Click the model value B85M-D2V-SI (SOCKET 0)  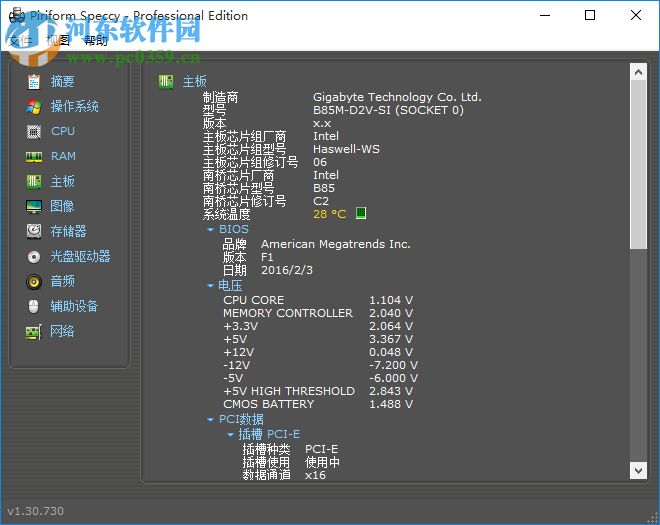click(388, 110)
